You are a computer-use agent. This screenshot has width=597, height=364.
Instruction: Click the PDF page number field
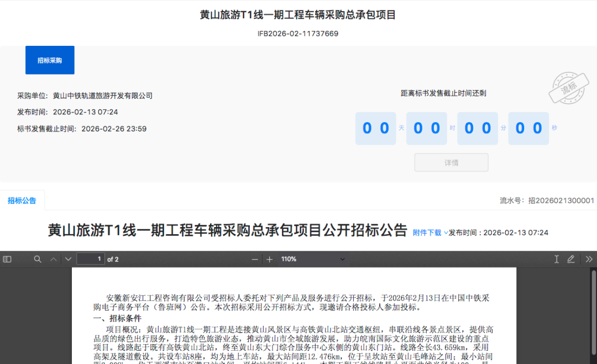91,259
